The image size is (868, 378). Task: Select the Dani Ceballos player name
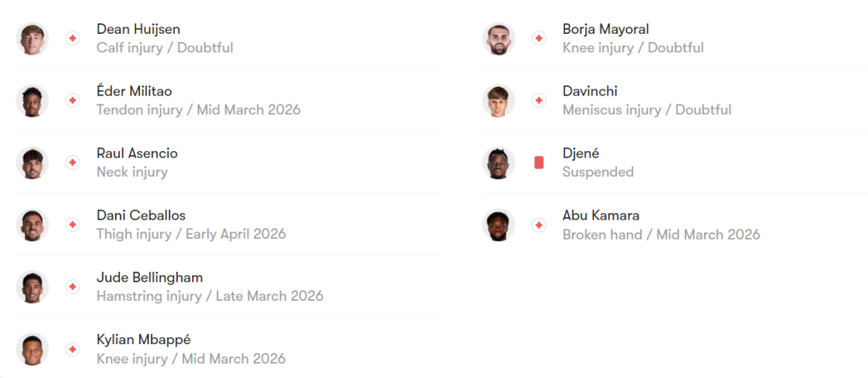point(141,216)
